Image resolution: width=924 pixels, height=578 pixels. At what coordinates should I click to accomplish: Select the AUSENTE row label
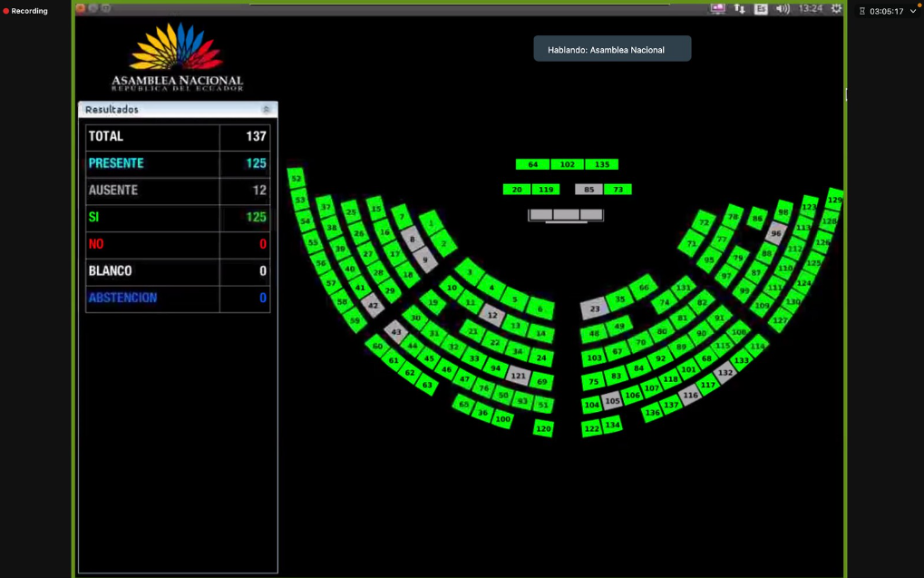pyautogui.click(x=113, y=191)
